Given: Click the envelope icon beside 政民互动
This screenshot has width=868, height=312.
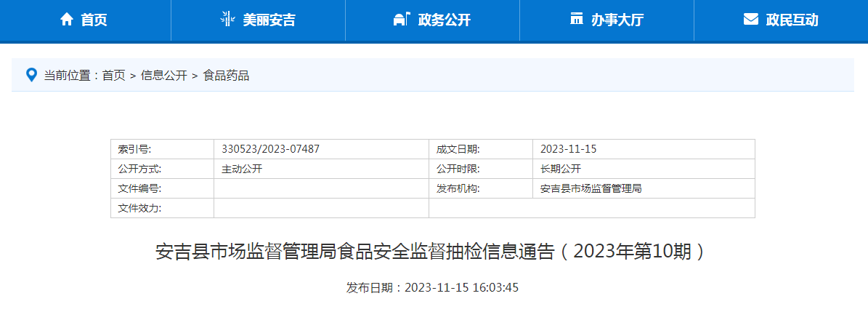Looking at the screenshot, I should click(750, 20).
